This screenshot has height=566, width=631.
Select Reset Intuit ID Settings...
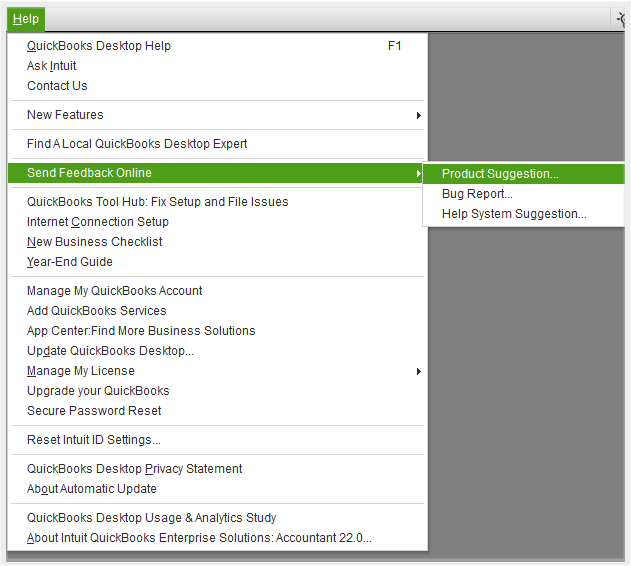coord(217,440)
